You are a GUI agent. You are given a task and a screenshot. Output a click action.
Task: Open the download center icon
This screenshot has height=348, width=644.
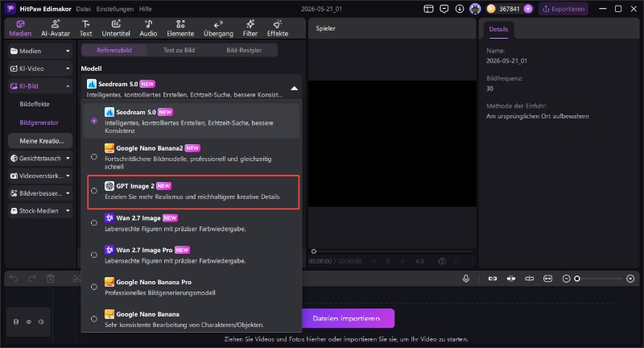pyautogui.click(x=460, y=9)
